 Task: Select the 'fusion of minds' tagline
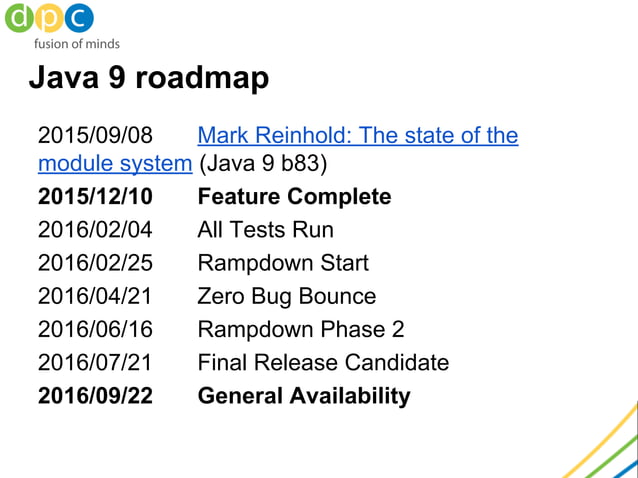pyautogui.click(x=77, y=44)
